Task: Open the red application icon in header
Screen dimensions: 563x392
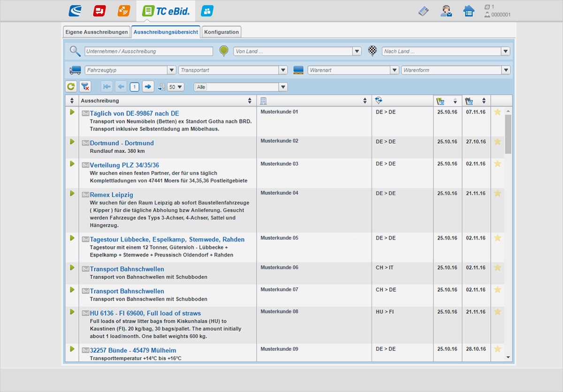Action: coord(99,11)
